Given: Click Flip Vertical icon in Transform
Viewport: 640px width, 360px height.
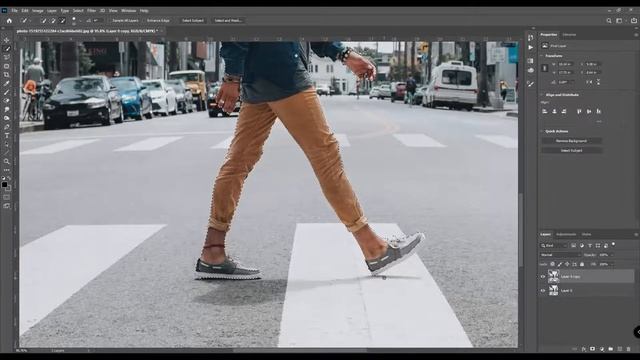Looking at the screenshot, I should point(598,82).
